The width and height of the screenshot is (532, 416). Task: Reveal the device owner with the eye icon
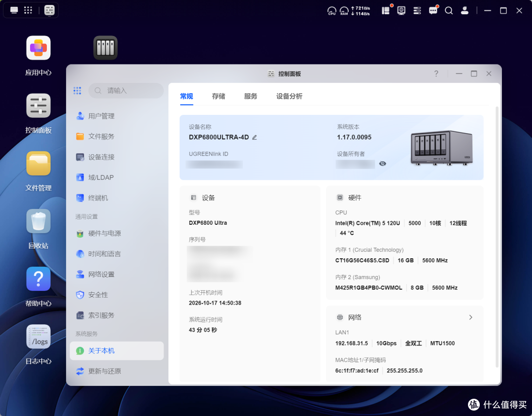tap(383, 164)
